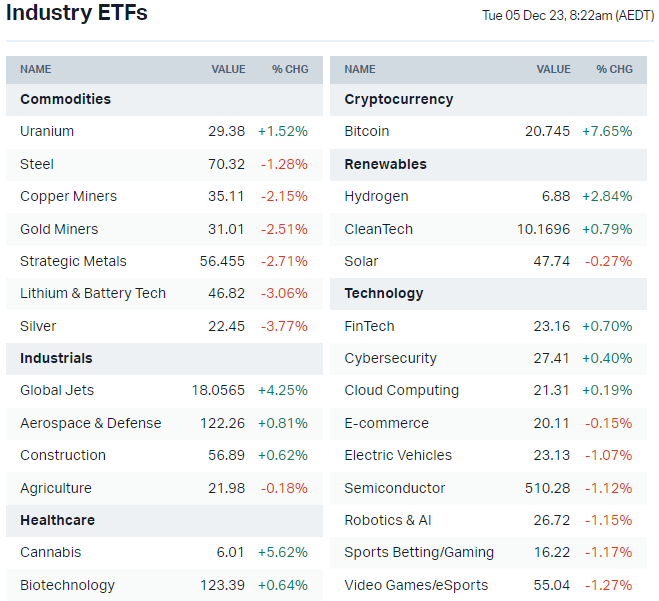Viewport: 659px width, 601px height.
Task: Open the Uranium ETF link
Action: pos(47,131)
